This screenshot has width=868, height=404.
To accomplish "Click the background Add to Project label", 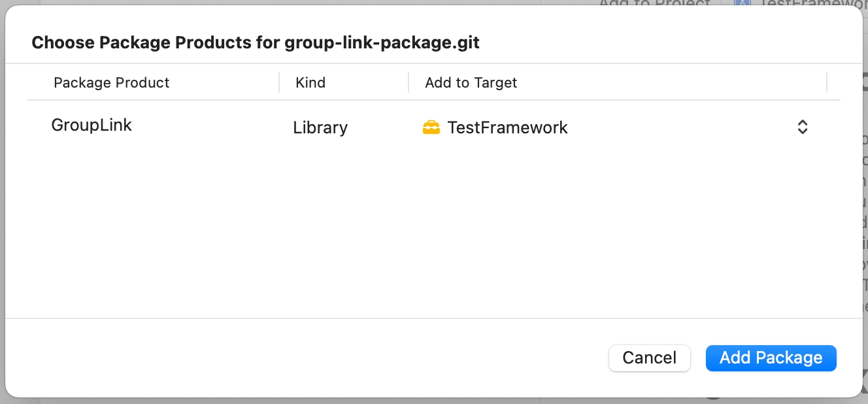I will (x=654, y=3).
